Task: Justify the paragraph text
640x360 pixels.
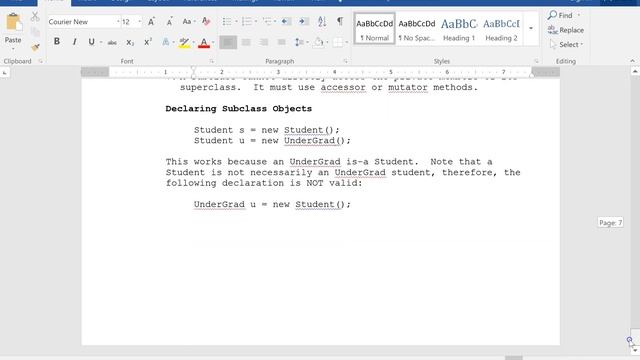Action: click(282, 42)
